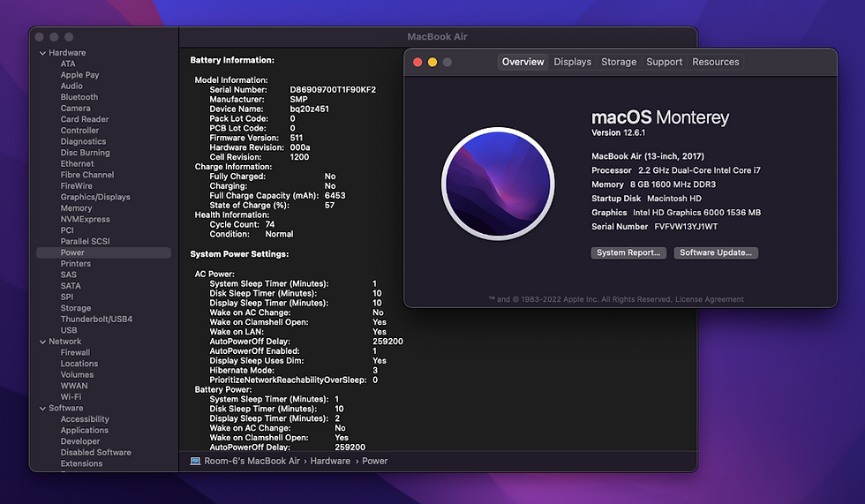Select FireWire in the sidebar
Viewport: 865px width, 504px height.
(77, 186)
